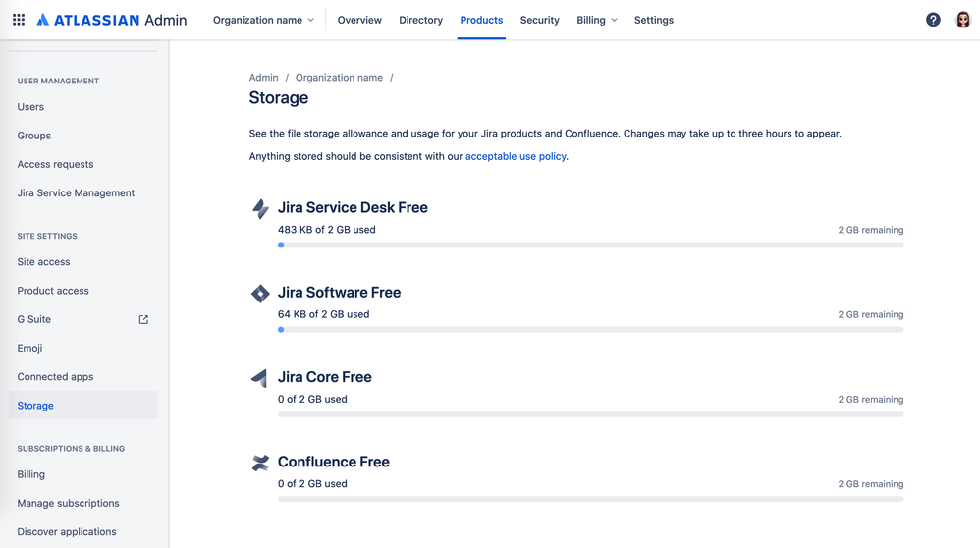Open sidebar Billing under Subscriptions
Viewport: 980px width, 548px height.
pos(83,474)
